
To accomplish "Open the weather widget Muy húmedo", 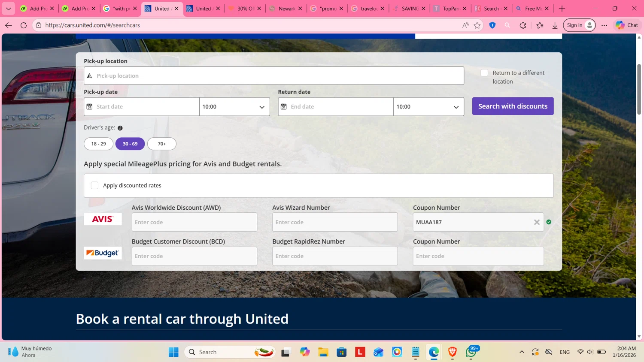I will pos(30,352).
